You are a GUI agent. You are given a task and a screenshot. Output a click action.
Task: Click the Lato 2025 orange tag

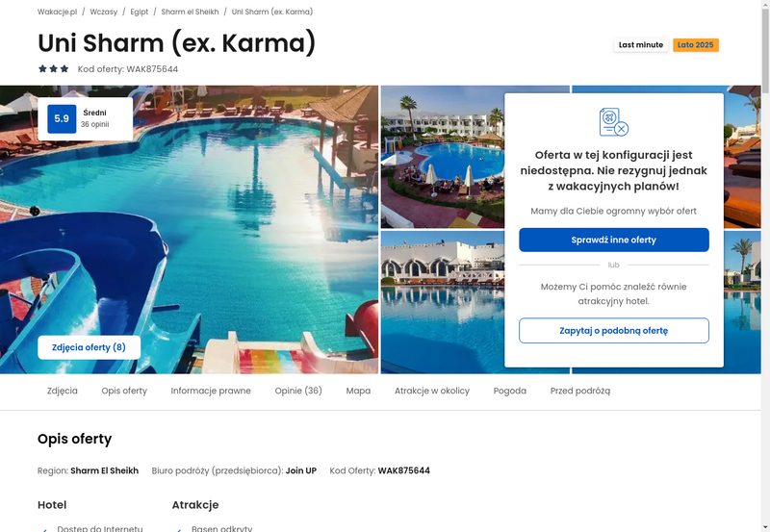(695, 44)
